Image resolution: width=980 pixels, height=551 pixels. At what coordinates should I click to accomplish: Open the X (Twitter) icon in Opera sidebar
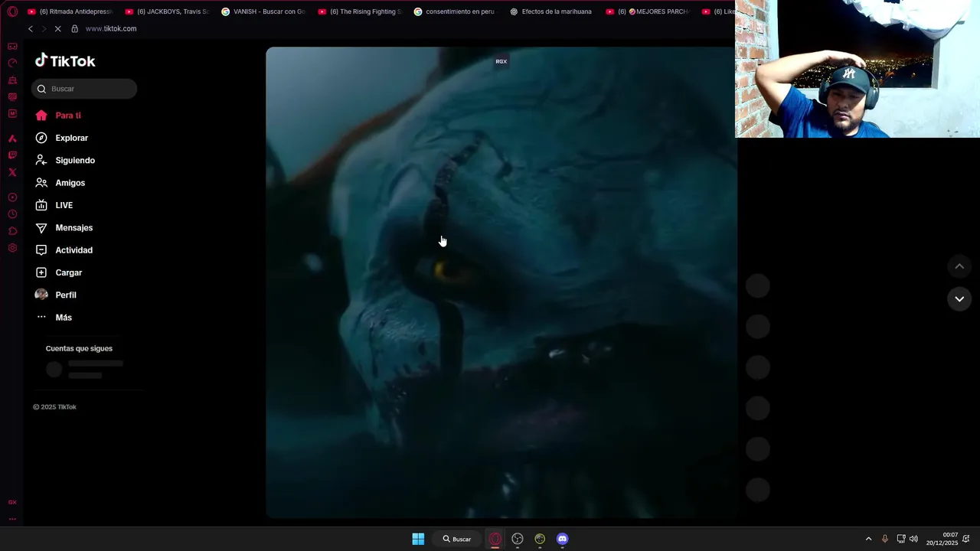(x=12, y=172)
